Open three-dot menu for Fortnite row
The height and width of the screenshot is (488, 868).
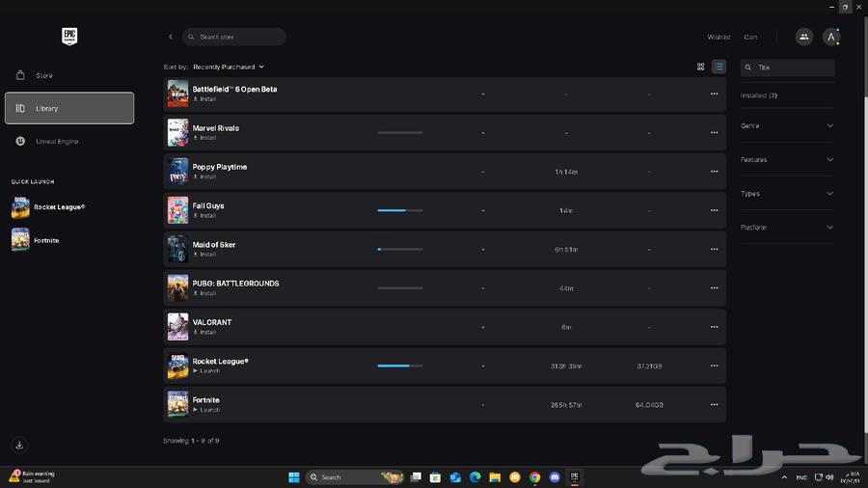[714, 405]
